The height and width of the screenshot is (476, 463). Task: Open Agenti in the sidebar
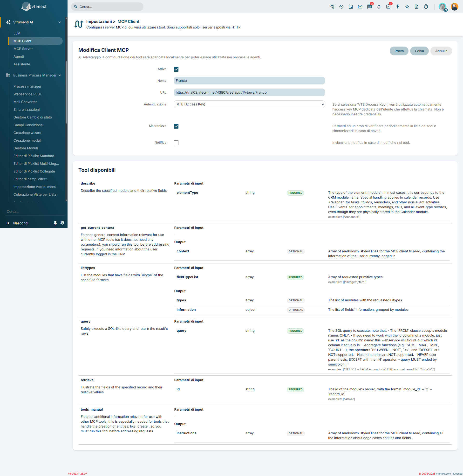pyautogui.click(x=19, y=57)
